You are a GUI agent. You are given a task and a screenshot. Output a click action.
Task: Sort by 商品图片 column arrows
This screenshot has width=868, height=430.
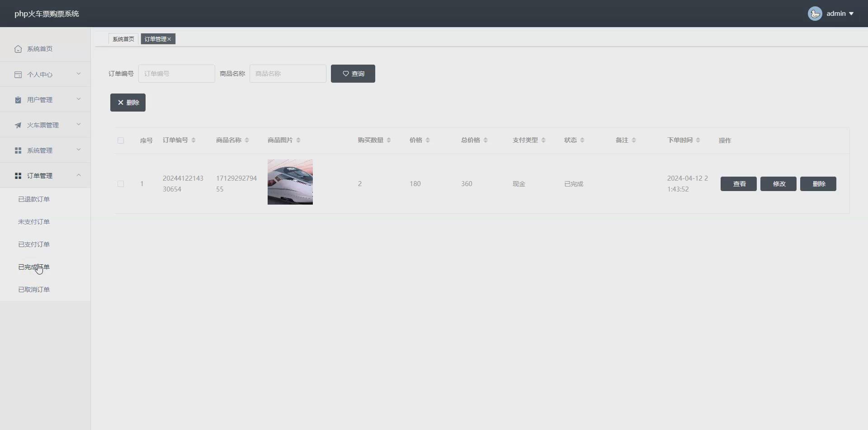[x=298, y=140]
